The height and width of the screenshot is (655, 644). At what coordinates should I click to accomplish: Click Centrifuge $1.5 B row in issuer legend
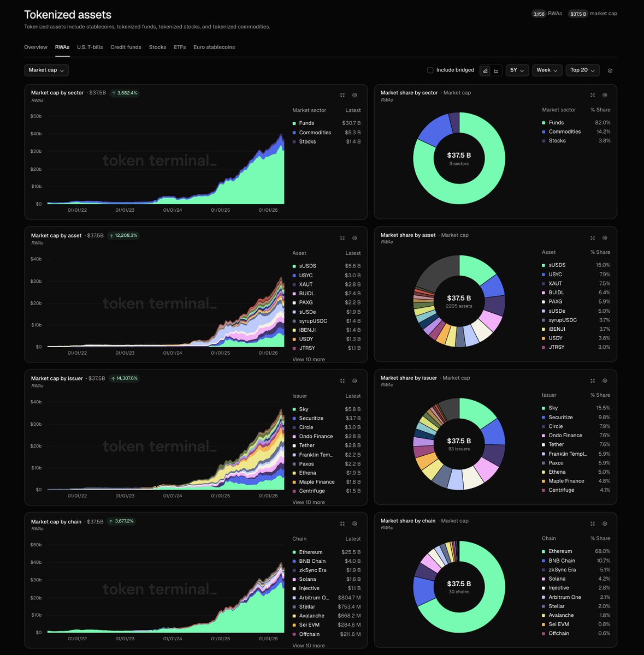(x=326, y=491)
